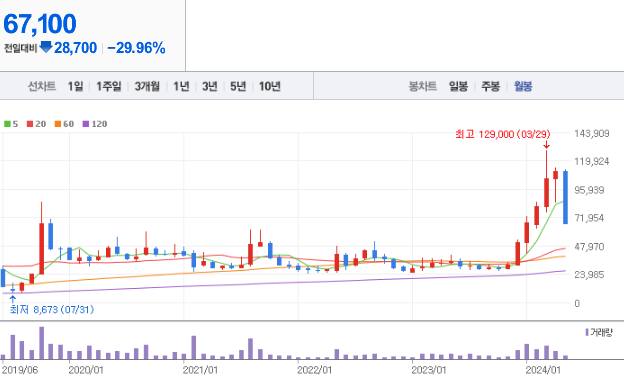Image resolution: width=624 pixels, height=392 pixels.
Task: Click the 최고 129,000 (03/29) annotation
Action: pos(503,134)
